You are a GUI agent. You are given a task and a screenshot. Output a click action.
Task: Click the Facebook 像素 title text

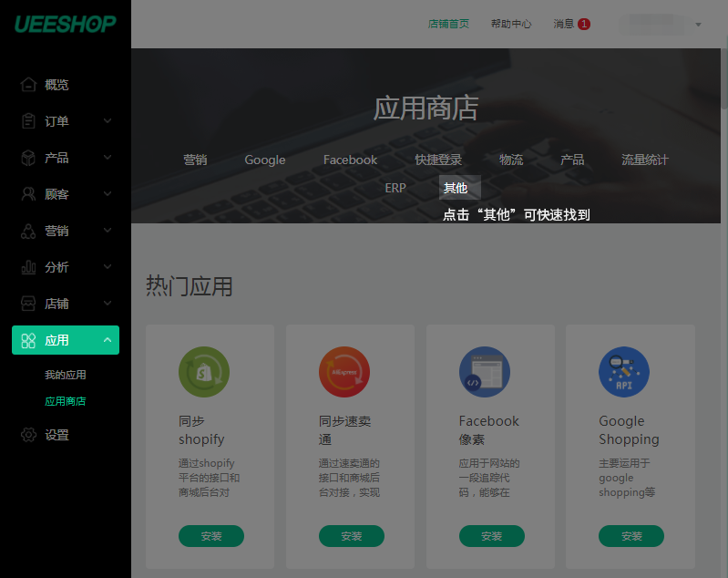coord(489,430)
